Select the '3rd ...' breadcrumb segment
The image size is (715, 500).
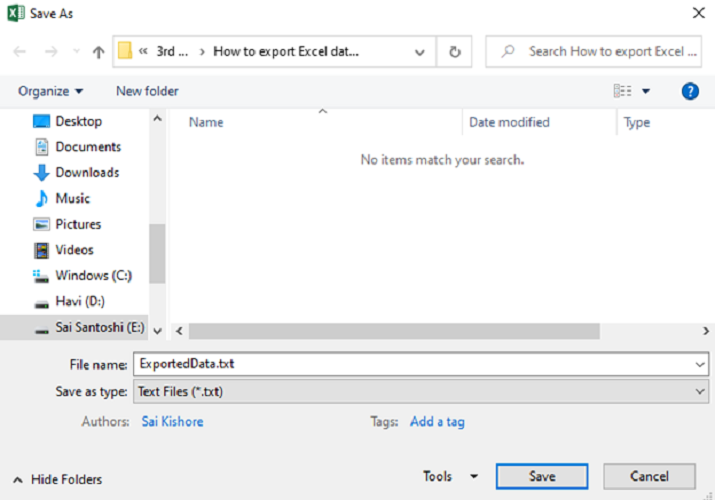[x=172, y=52]
